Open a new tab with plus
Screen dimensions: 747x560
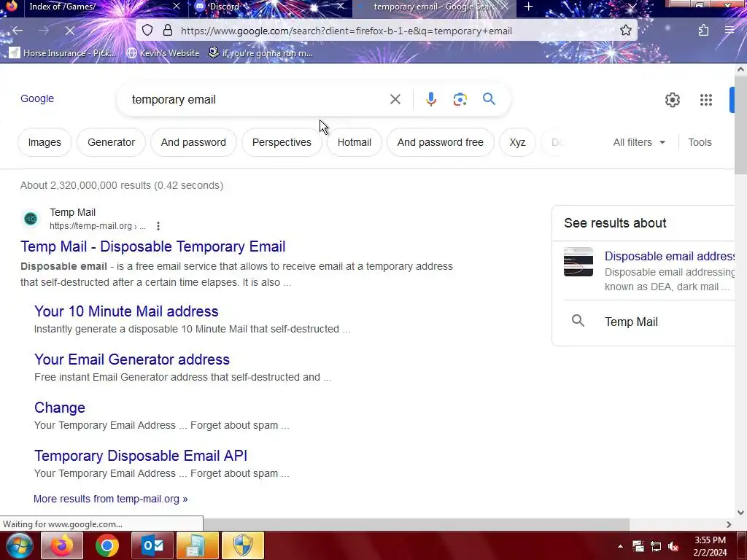coord(528,7)
